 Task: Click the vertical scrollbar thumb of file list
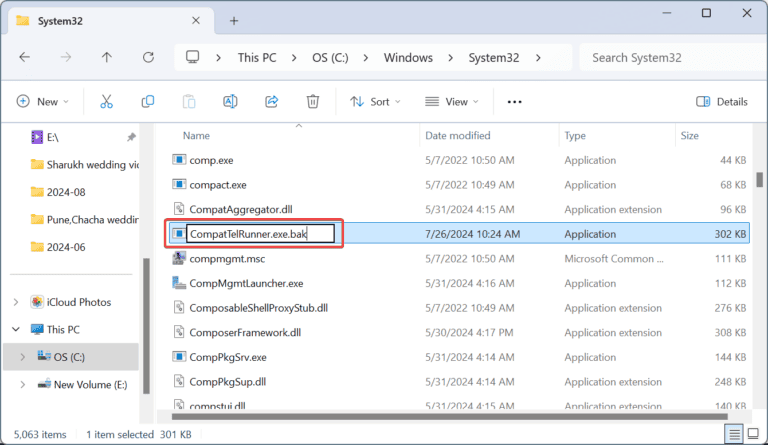(759, 179)
